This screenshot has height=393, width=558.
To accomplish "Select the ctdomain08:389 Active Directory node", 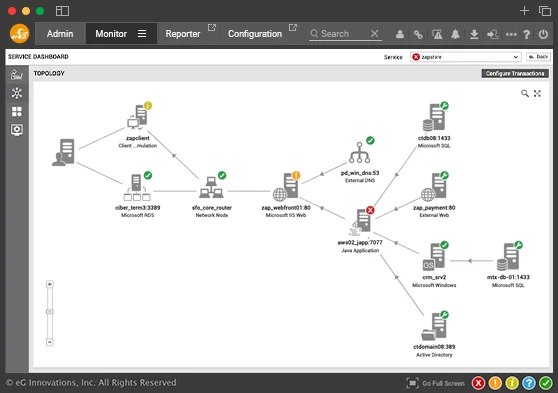I will pyautogui.click(x=434, y=326).
